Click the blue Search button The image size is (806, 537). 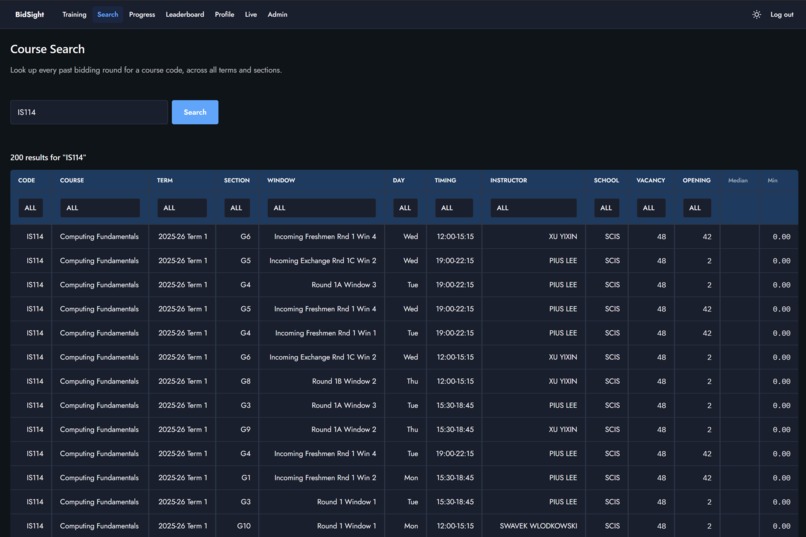coord(195,112)
